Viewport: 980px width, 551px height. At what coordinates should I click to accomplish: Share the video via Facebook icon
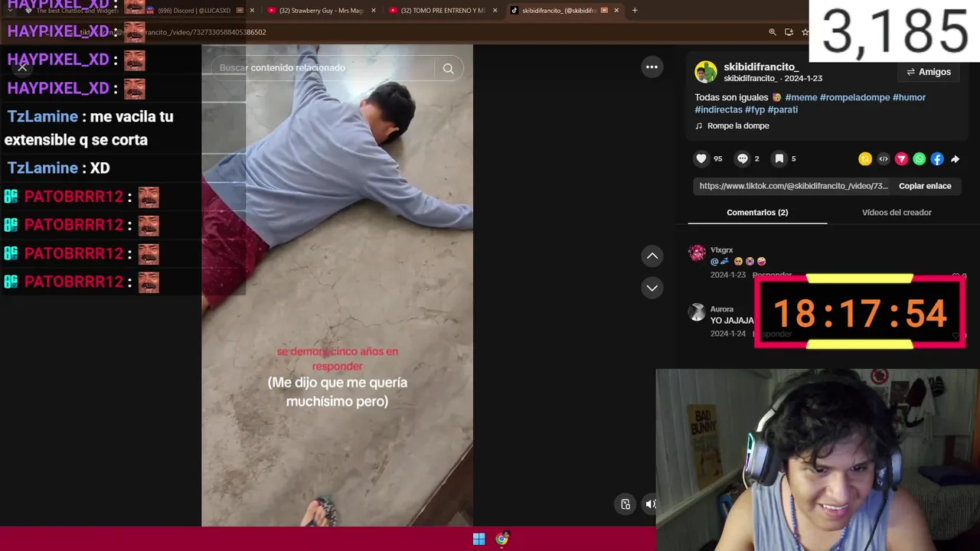click(x=937, y=159)
